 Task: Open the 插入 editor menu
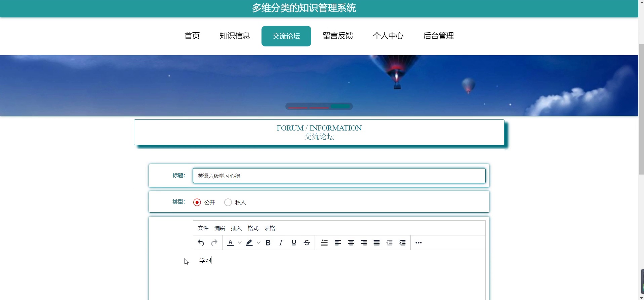(236, 228)
